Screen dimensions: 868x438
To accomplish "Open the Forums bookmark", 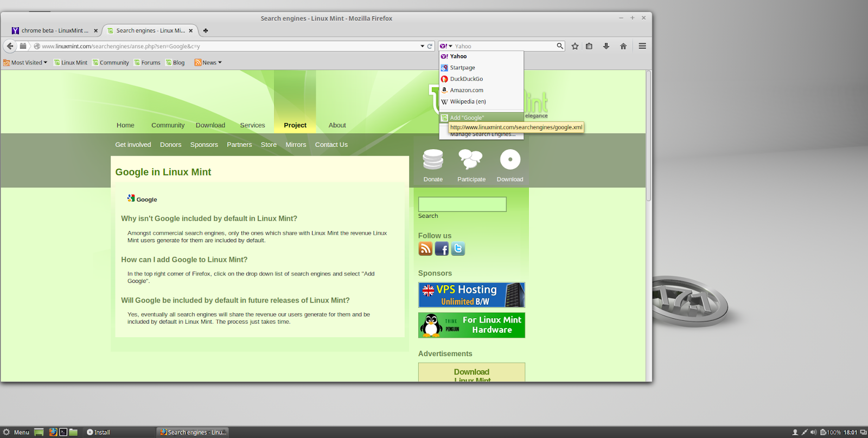I will click(147, 62).
